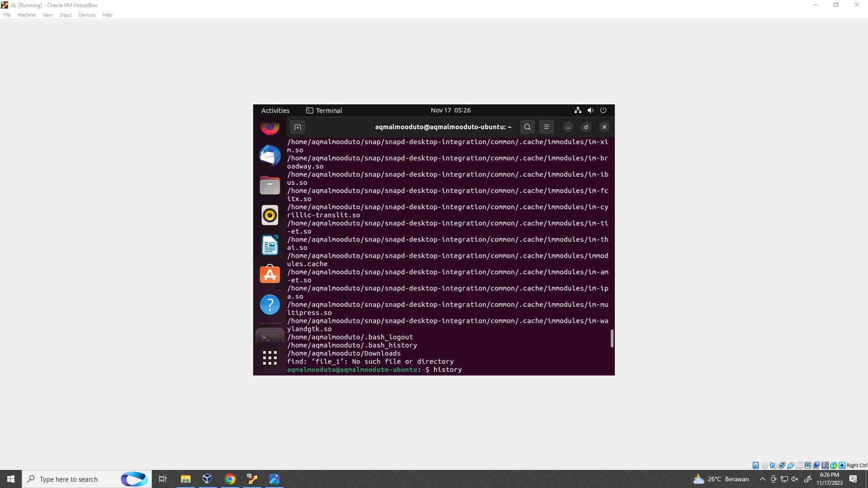The image size is (868, 488).
Task: Click the VirtualBox network indicator
Action: pos(782,465)
